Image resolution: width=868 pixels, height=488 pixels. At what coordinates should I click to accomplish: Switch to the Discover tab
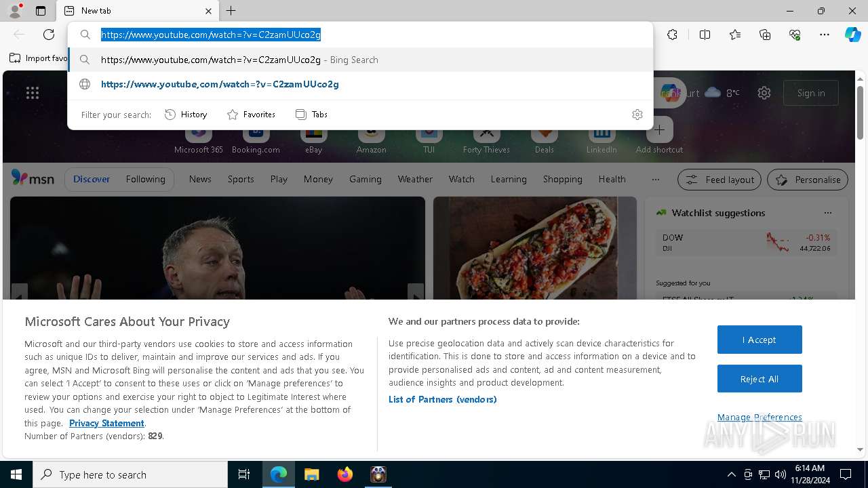point(92,179)
